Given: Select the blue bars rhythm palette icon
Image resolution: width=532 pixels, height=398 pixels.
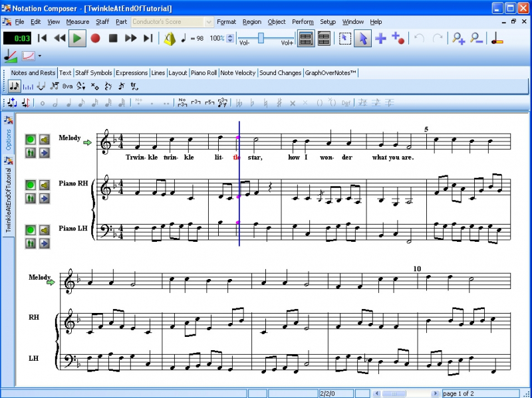Looking at the screenshot, I should [28, 87].
